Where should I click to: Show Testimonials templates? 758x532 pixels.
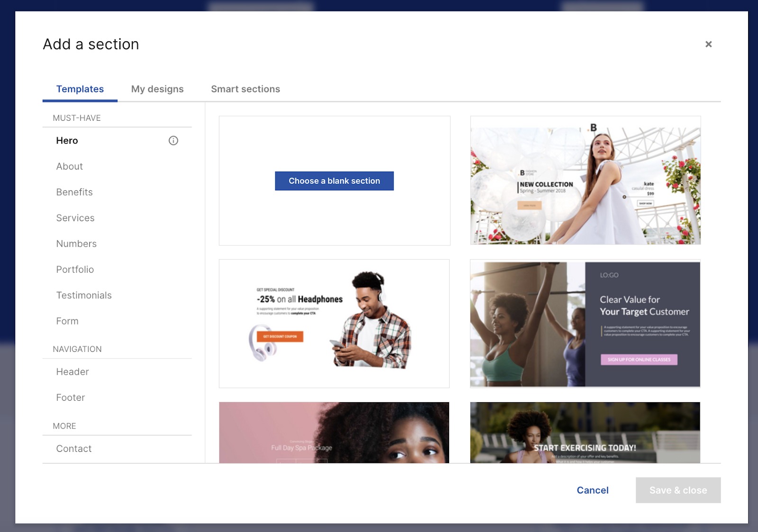tap(84, 295)
